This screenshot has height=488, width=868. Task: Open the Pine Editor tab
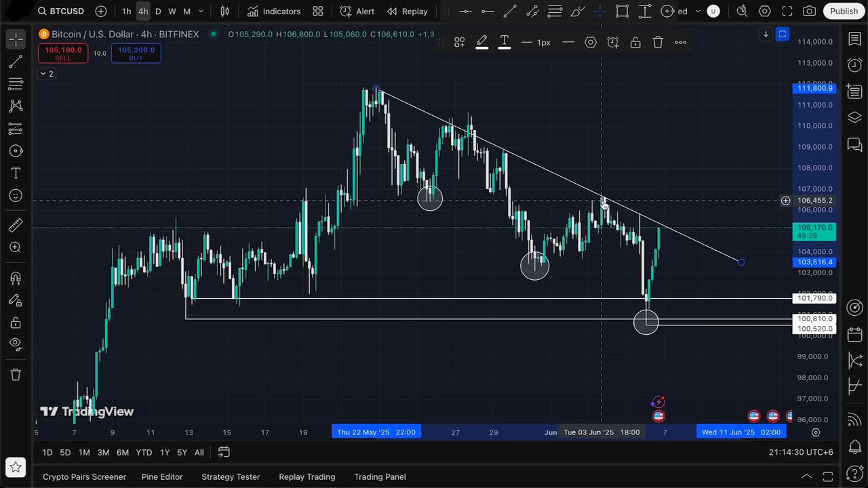pyautogui.click(x=162, y=476)
